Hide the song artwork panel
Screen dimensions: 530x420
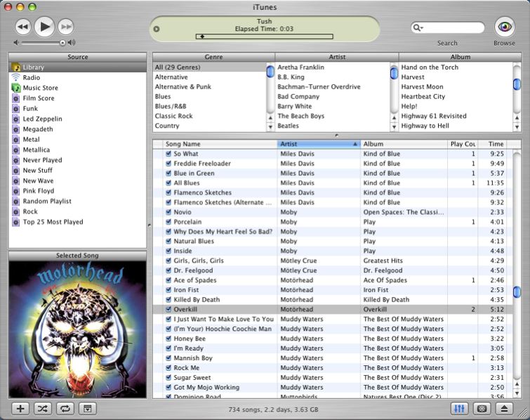point(87,408)
